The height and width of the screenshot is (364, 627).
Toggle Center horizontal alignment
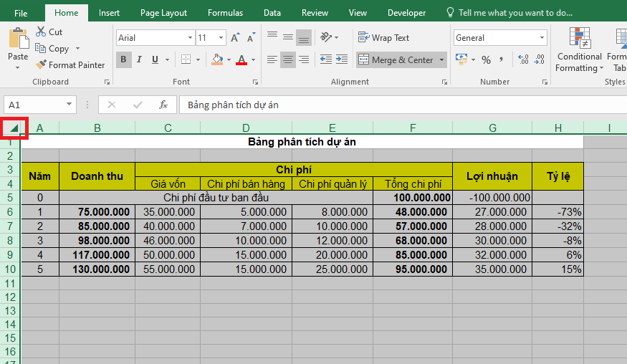pos(288,59)
